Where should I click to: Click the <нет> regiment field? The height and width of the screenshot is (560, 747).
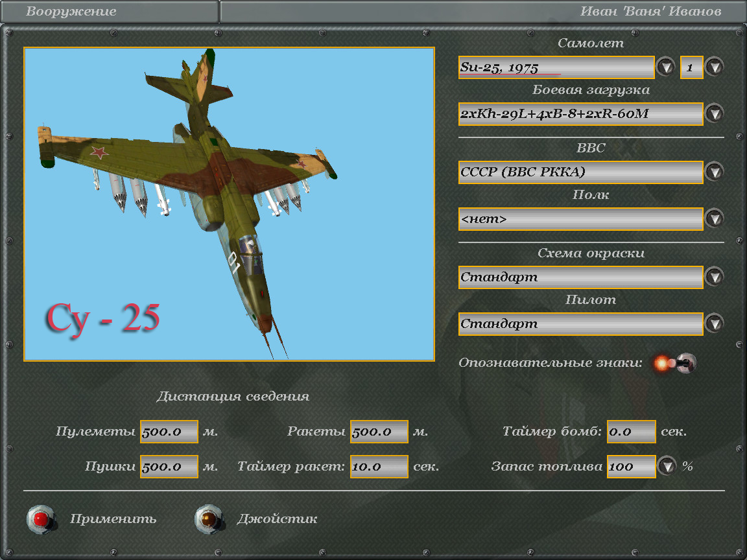point(581,218)
